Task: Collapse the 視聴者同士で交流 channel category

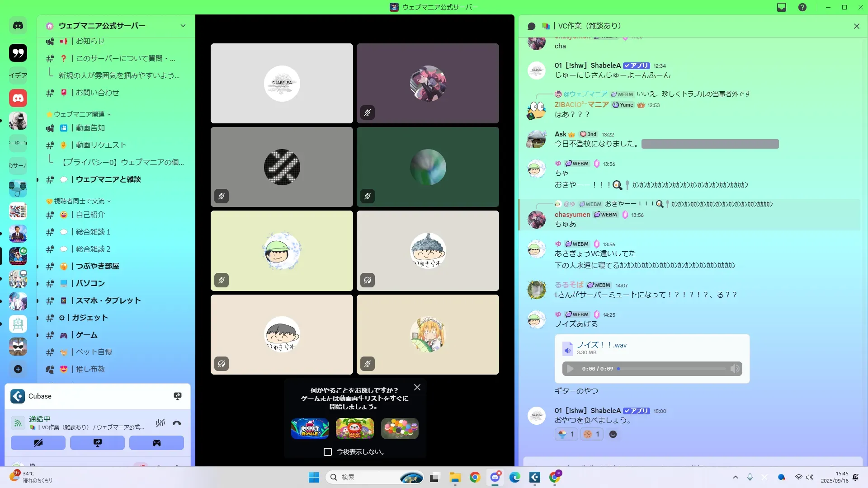Action: tap(79, 201)
